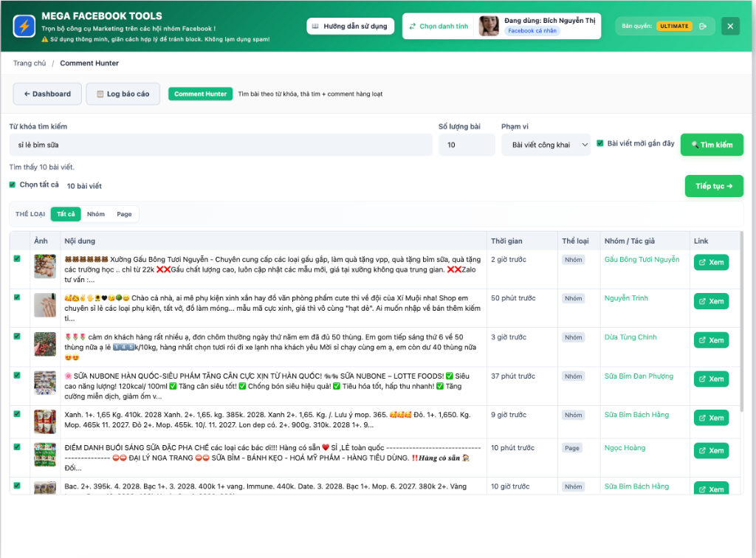Uncheck the 10 giờ trước post row
The height and width of the screenshot is (558, 756).
[17, 486]
